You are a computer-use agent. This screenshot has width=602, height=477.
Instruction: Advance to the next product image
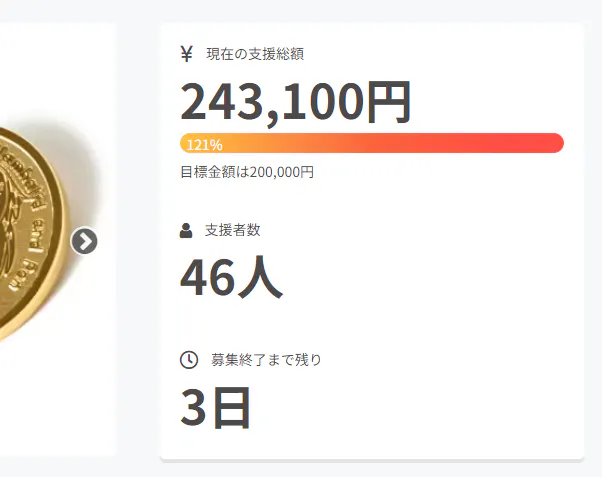coord(85,241)
